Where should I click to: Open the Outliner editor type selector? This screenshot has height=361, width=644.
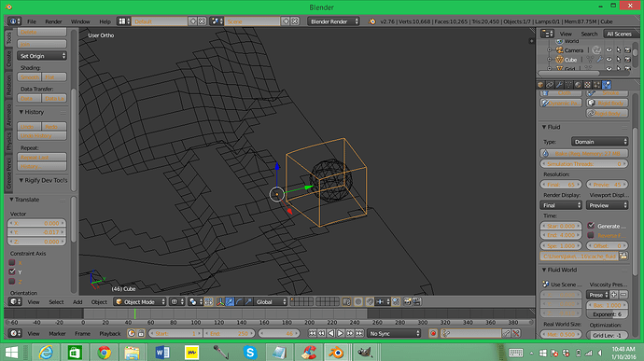click(x=547, y=34)
